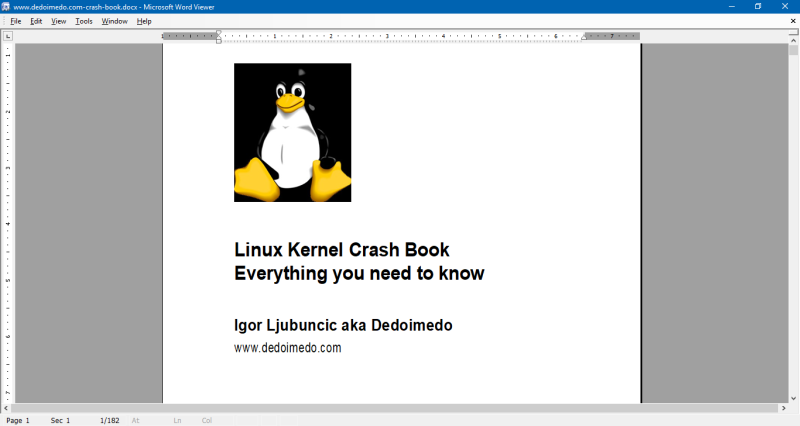Click the horizontal scrollbar right arrow
Screen dimensions: 800x426
point(783,408)
